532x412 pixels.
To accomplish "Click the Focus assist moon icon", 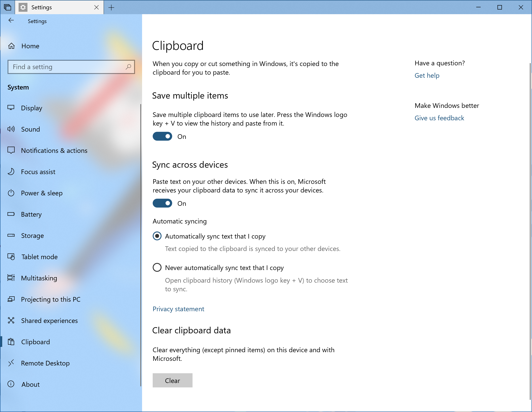I will (x=11, y=172).
